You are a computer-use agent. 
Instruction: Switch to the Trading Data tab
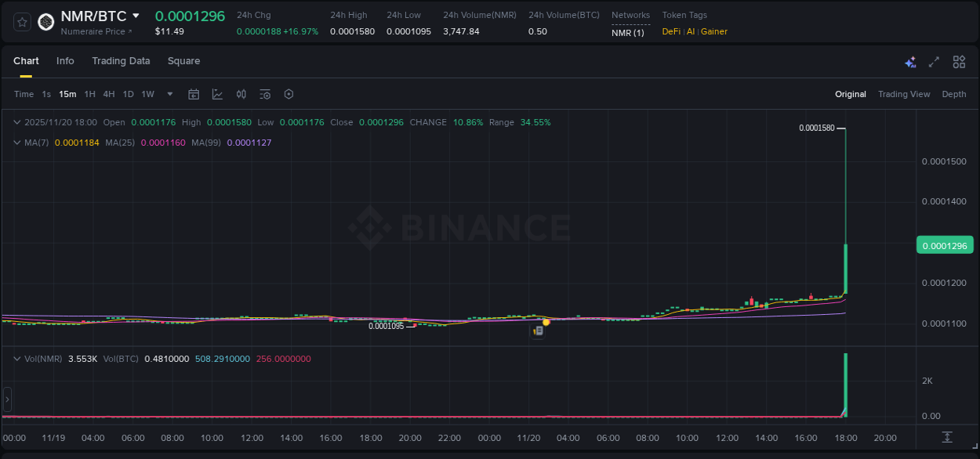pos(121,60)
